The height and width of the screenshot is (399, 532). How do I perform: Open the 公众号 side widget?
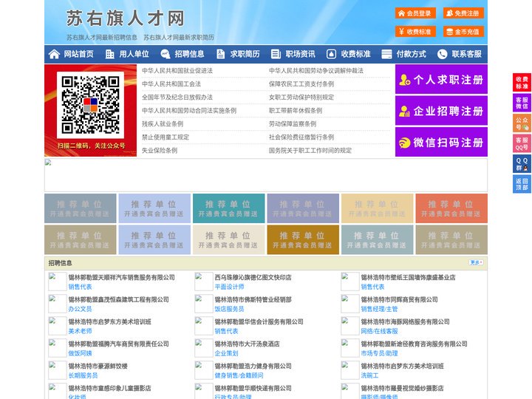click(522, 123)
